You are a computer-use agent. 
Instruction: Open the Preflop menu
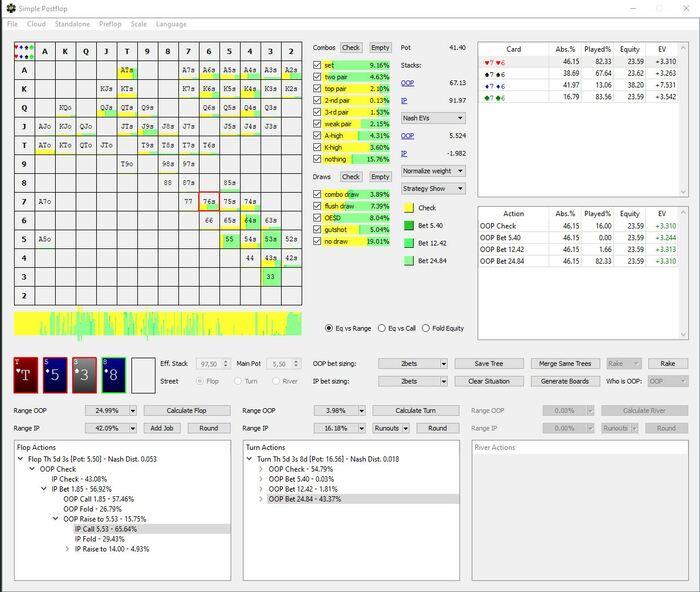[110, 23]
